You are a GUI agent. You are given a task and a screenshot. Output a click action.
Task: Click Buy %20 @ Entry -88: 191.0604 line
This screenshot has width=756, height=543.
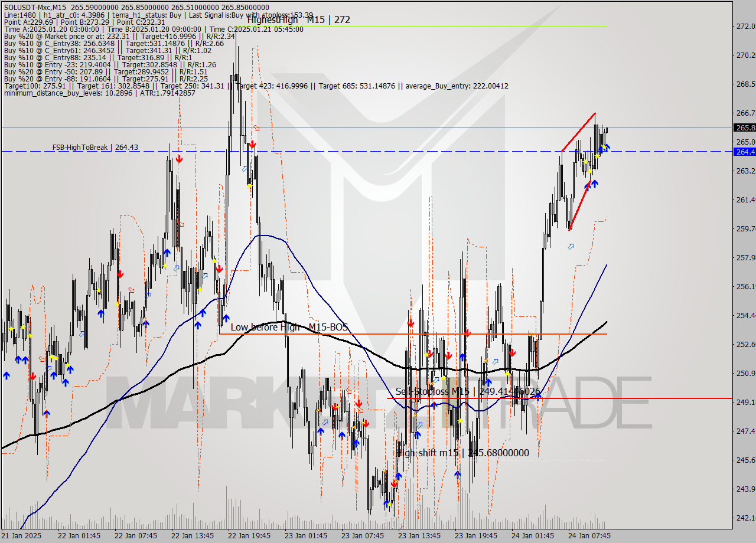coord(106,78)
